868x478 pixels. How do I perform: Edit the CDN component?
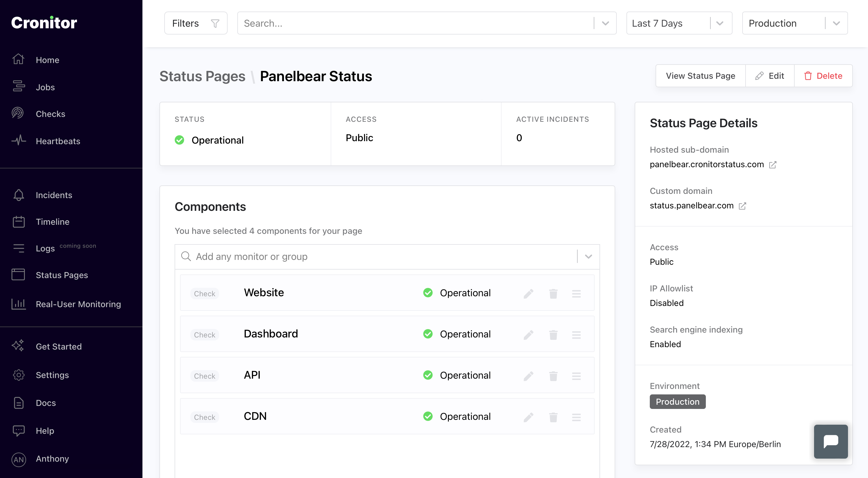[528, 417]
